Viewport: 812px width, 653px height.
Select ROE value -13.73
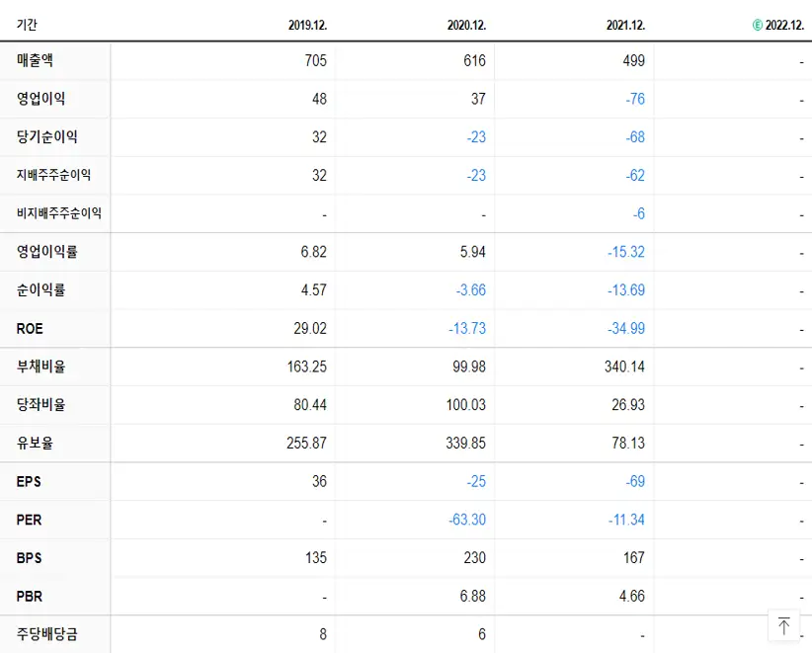pyautogui.click(x=467, y=328)
